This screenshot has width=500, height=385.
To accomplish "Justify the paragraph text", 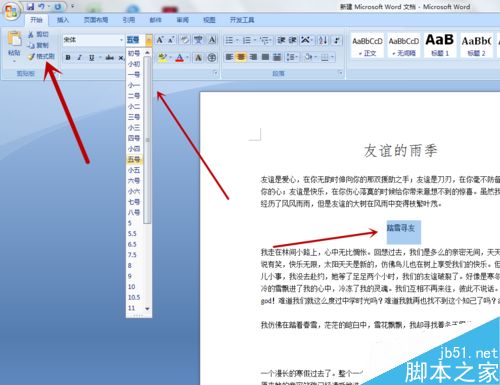I will pos(265,57).
